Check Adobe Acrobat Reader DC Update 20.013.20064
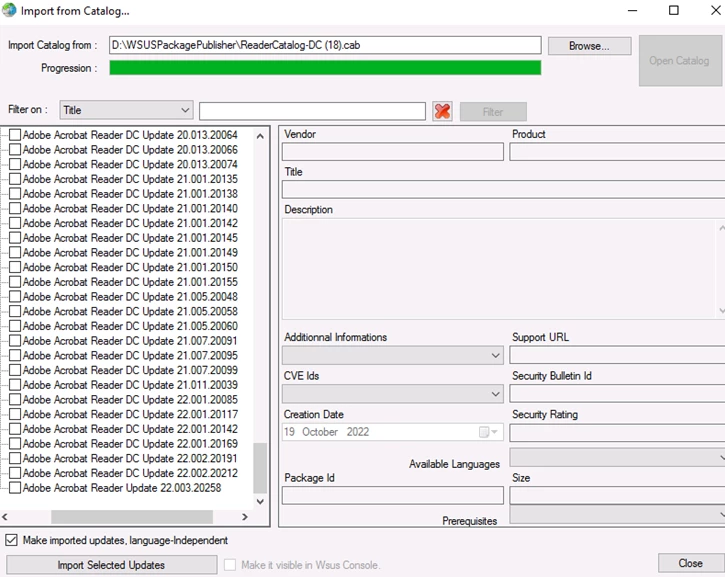Viewport: 725px width, 577px height. [15, 135]
